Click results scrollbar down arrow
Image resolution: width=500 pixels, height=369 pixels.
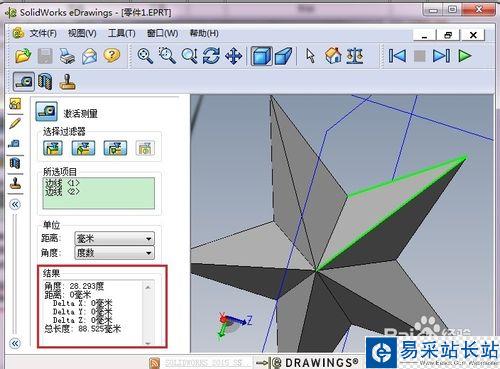click(x=148, y=343)
